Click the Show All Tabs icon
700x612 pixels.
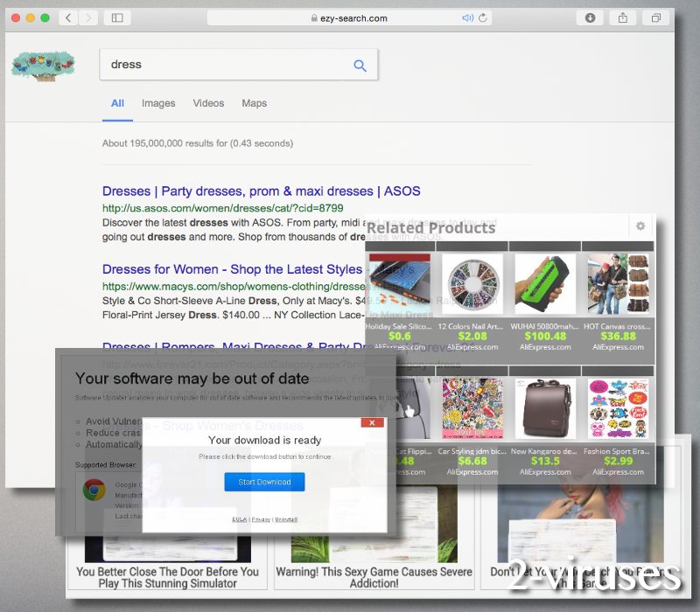(x=654, y=17)
